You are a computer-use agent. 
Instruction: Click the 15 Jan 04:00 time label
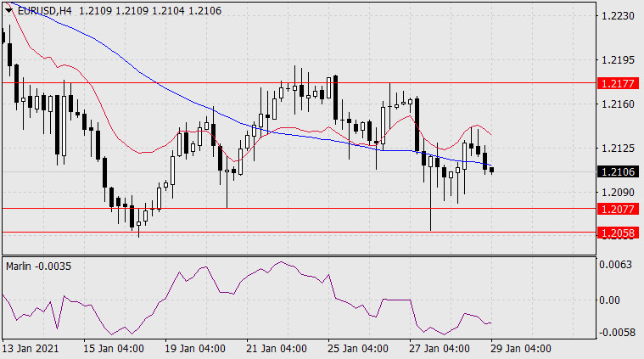114,349
